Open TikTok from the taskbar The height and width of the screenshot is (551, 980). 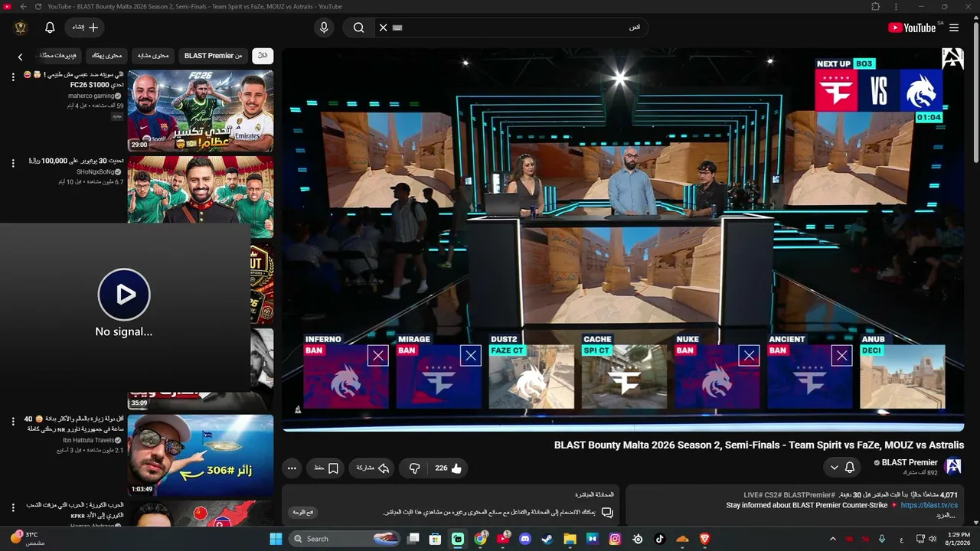(x=660, y=539)
